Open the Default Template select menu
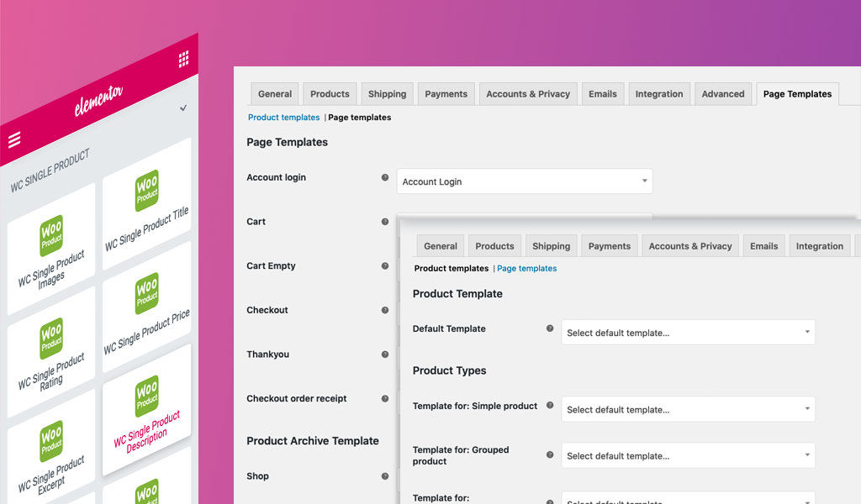 coord(687,332)
